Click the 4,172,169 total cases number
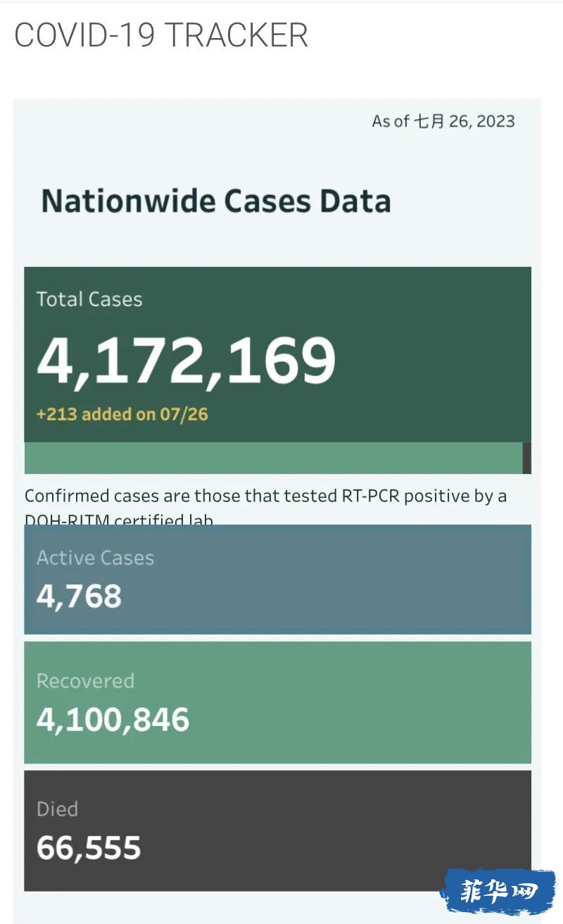 click(x=186, y=360)
